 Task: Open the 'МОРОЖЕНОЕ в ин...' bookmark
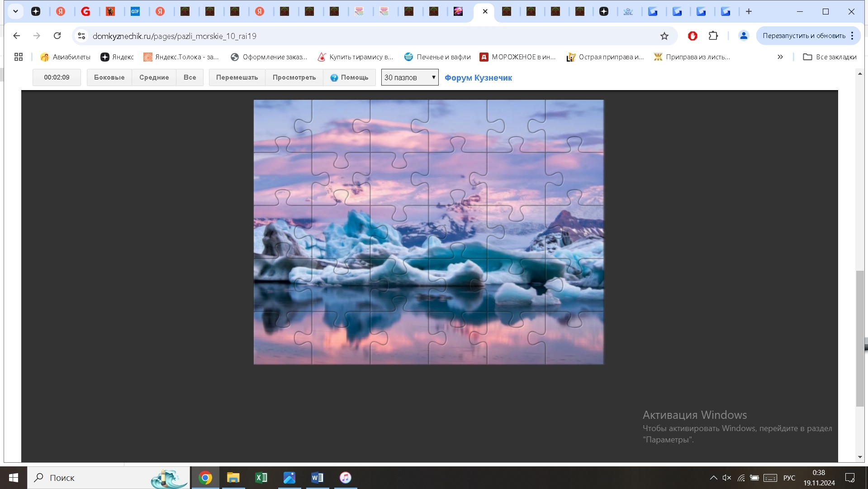click(517, 57)
